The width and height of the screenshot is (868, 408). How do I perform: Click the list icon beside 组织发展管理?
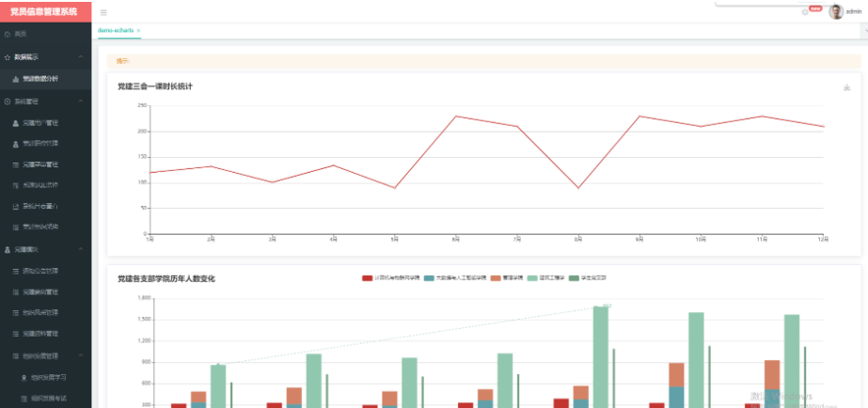15,355
